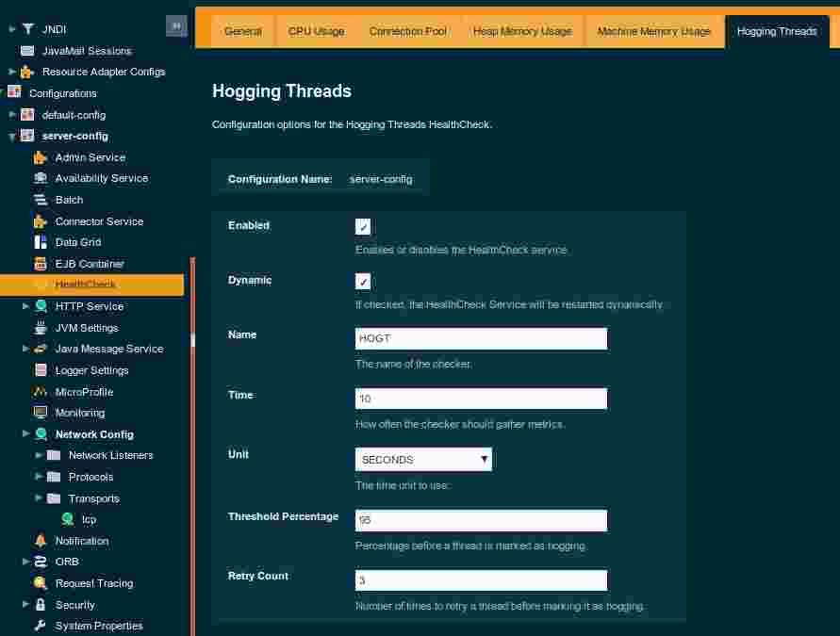Viewport: 840px width, 636px height.
Task: Expand the HTTP Service tree node
Action: (26, 306)
